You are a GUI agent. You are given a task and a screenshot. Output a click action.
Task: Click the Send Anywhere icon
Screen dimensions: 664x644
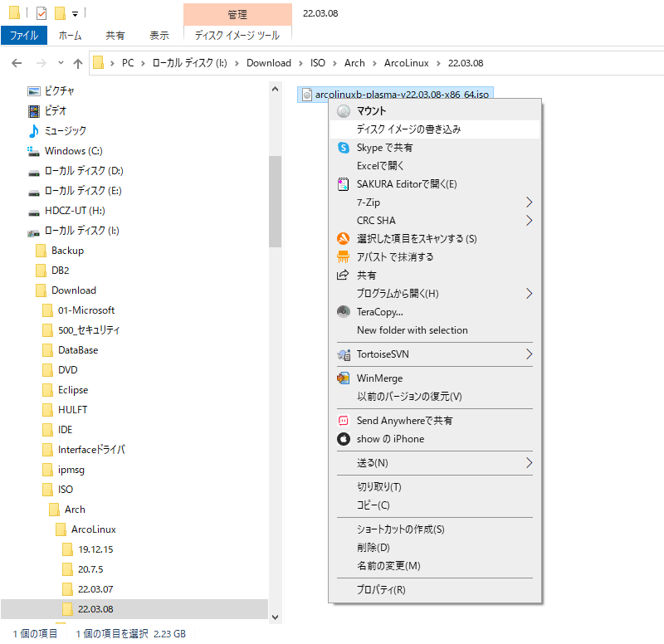click(x=344, y=421)
